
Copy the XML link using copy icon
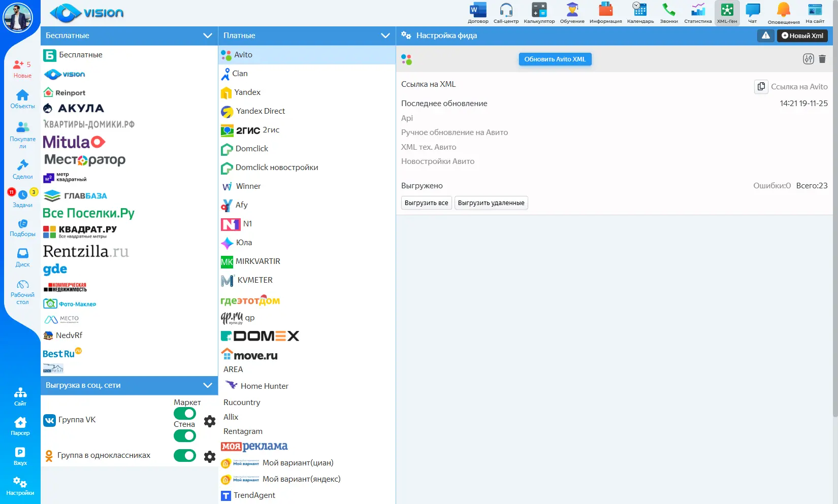click(761, 87)
